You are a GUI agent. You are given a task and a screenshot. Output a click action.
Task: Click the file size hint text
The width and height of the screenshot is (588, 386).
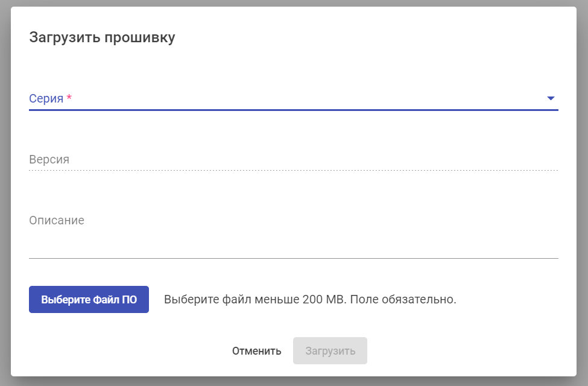(254, 299)
